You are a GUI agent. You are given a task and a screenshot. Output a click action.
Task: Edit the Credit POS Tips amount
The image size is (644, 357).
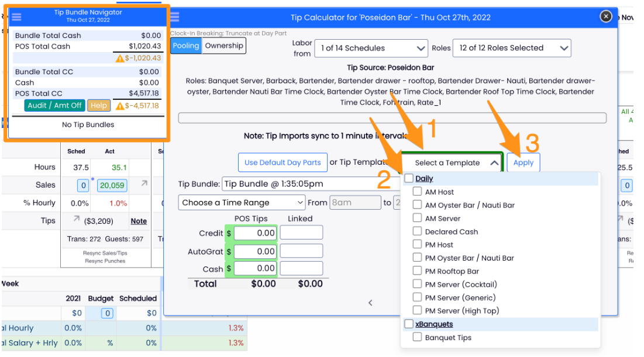click(x=255, y=234)
